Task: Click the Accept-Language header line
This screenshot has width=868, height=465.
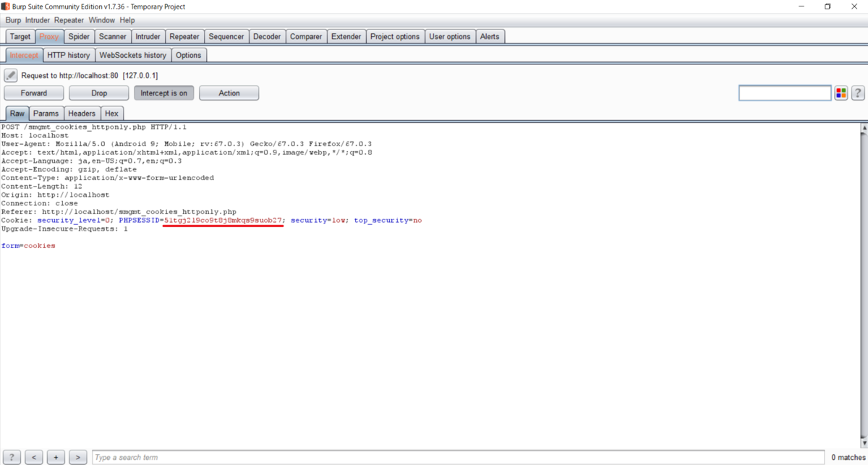Action: [92, 161]
